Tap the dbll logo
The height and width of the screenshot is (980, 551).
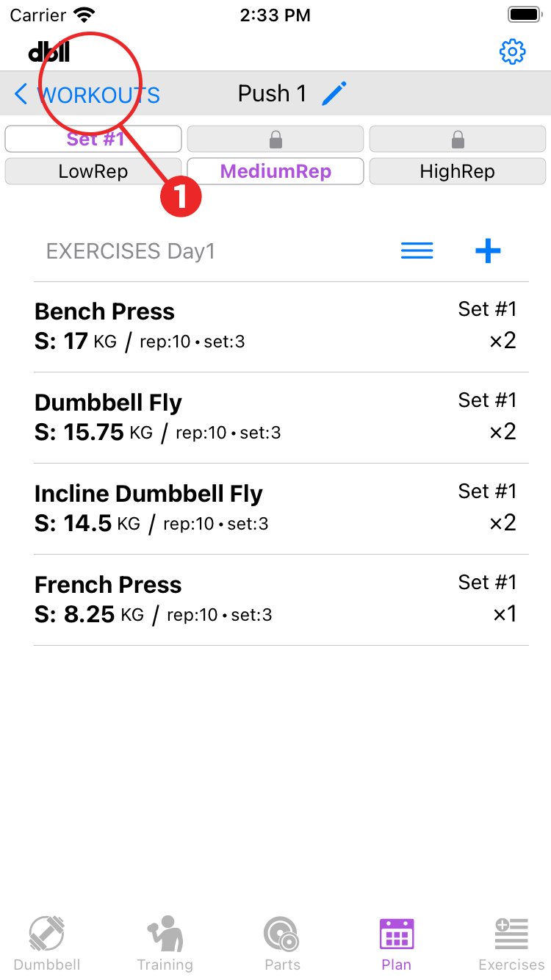pyautogui.click(x=48, y=51)
